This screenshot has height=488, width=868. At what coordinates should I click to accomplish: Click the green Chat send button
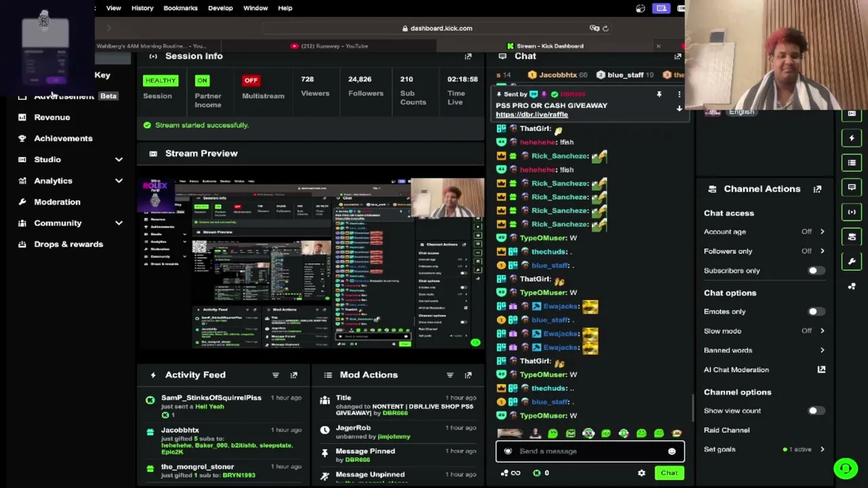669,473
